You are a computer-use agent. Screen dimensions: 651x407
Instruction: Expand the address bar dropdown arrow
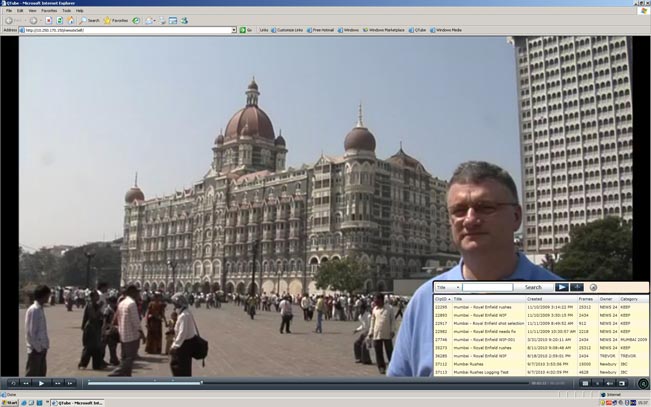coord(235,30)
